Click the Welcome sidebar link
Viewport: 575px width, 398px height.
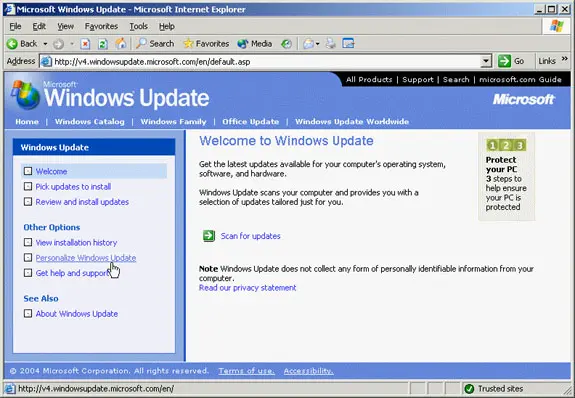tap(51, 171)
